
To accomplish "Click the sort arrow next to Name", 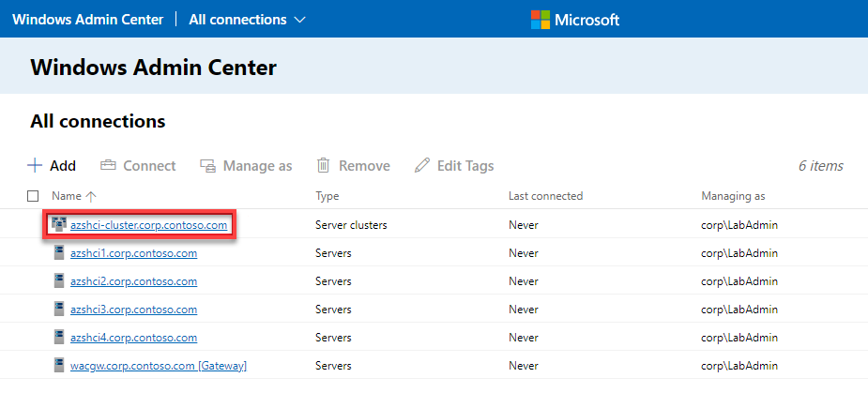I will pos(91,196).
